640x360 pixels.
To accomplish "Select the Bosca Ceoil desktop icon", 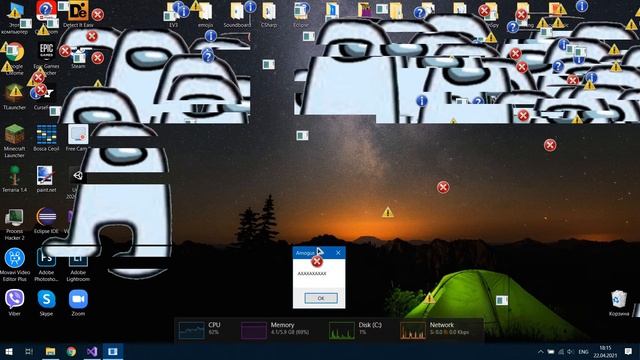I will (46, 138).
